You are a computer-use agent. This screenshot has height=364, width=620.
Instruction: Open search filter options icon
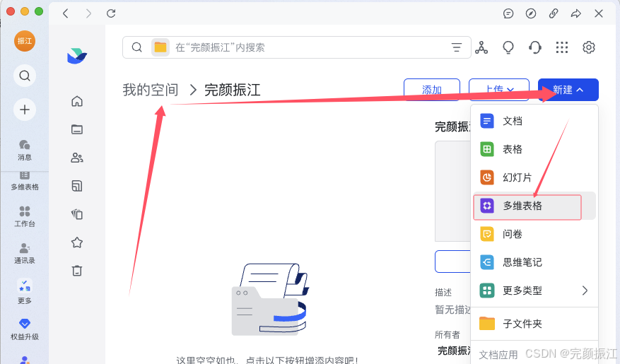[x=457, y=47]
